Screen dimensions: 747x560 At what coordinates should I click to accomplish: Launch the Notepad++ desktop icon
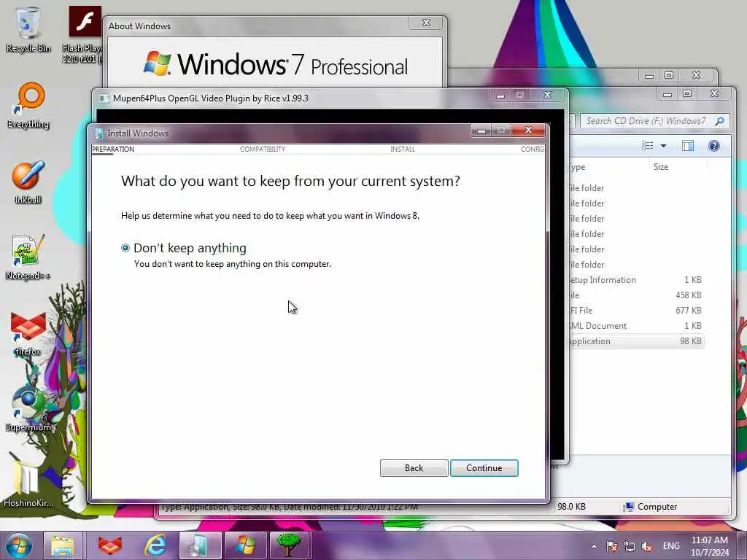[28, 257]
